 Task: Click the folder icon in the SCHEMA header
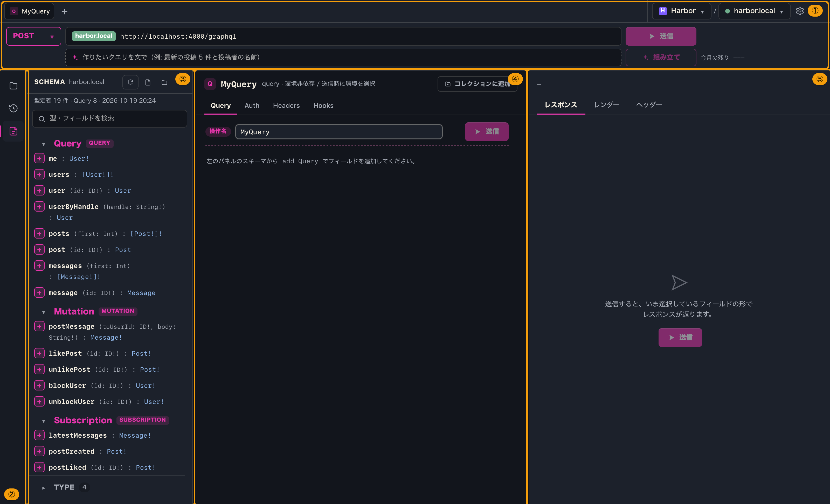pyautogui.click(x=164, y=82)
